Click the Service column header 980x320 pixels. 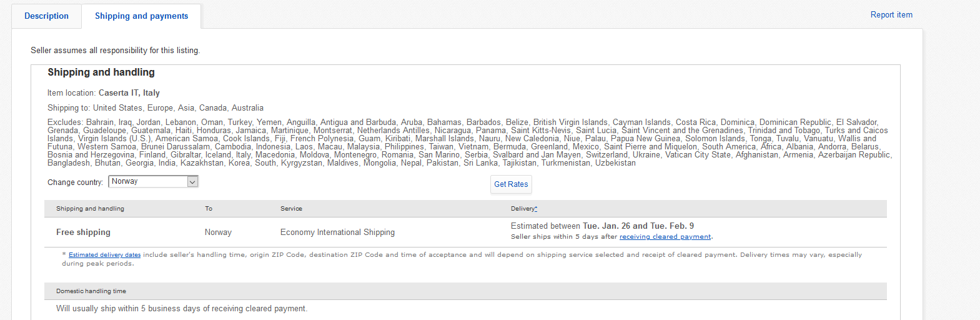click(291, 209)
